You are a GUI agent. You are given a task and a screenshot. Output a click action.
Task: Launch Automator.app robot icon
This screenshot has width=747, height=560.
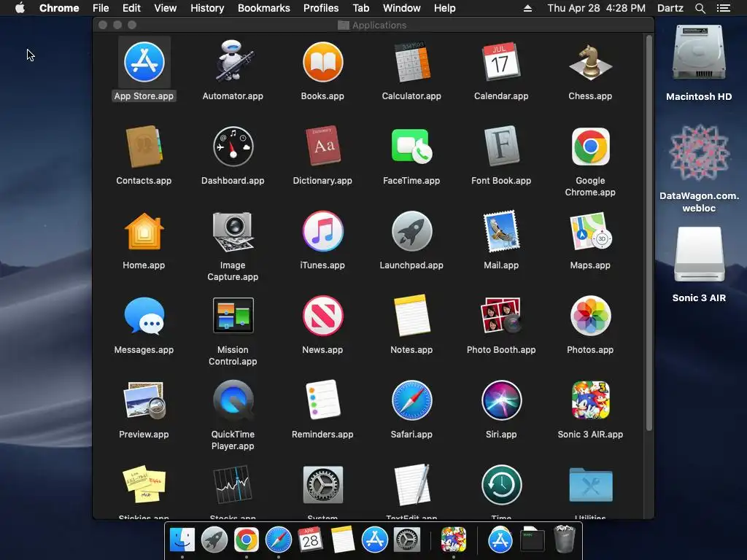[x=233, y=61]
